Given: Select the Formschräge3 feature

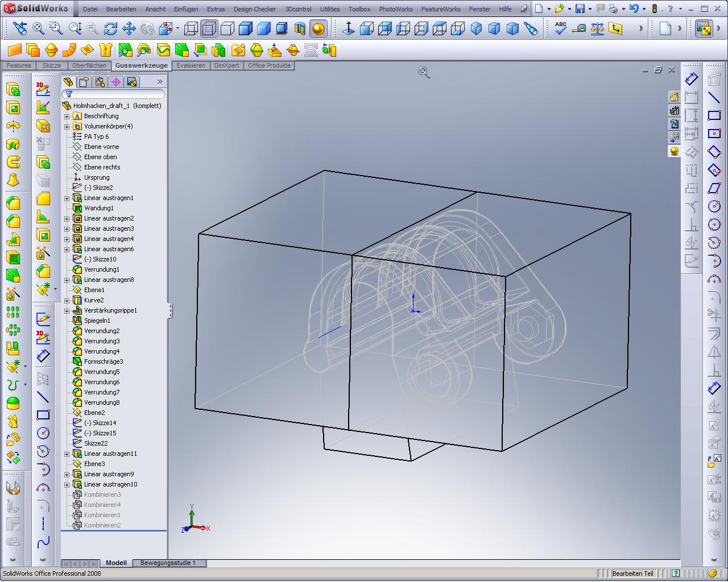Looking at the screenshot, I should coord(104,361).
